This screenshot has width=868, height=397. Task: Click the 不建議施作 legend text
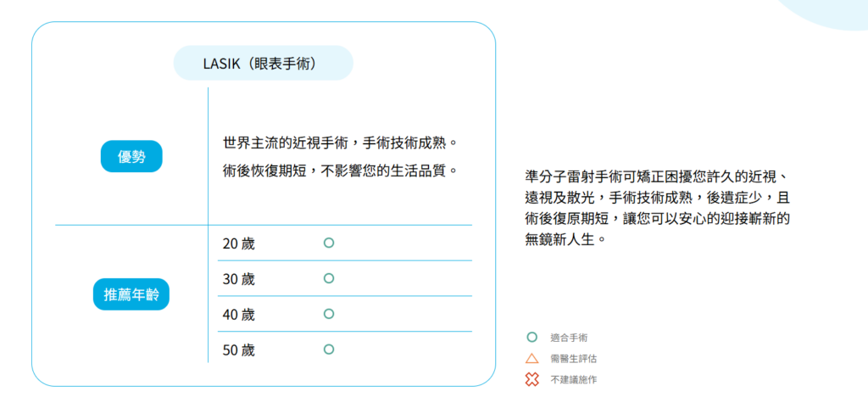[574, 380]
